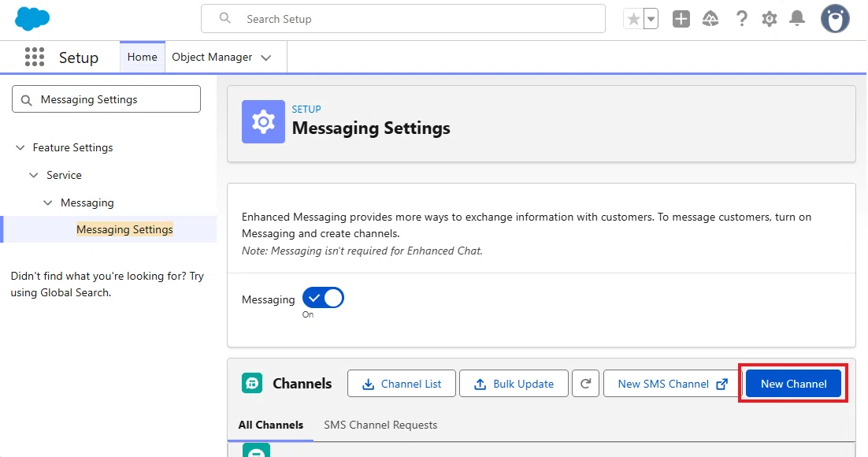Click the Salesforce cloud logo
The width and height of the screenshot is (868, 457).
coord(32,19)
